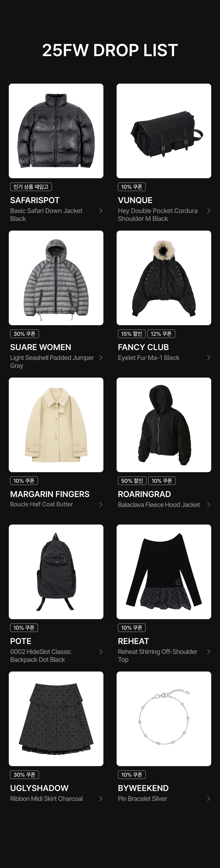Expand chevron for Light Seashell Padded Jumper
This screenshot has height=868, width=220.
(101, 358)
